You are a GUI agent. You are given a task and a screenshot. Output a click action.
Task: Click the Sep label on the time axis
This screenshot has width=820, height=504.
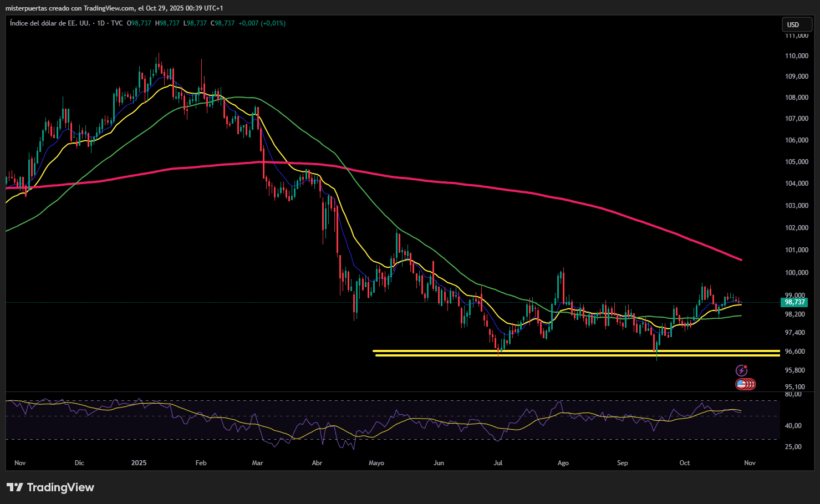623,463
